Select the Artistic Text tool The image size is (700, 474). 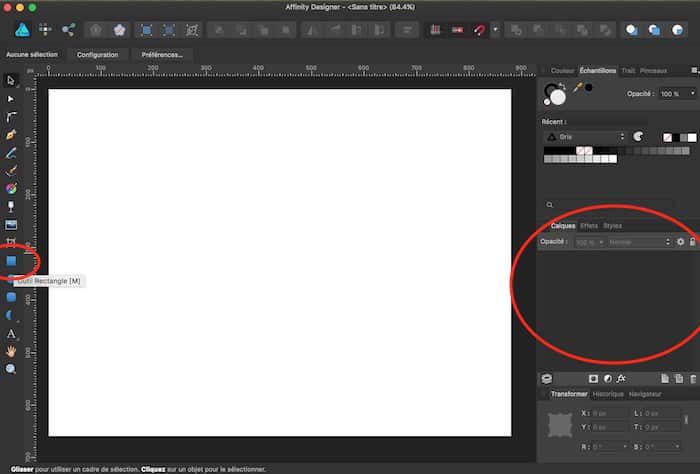point(11,334)
